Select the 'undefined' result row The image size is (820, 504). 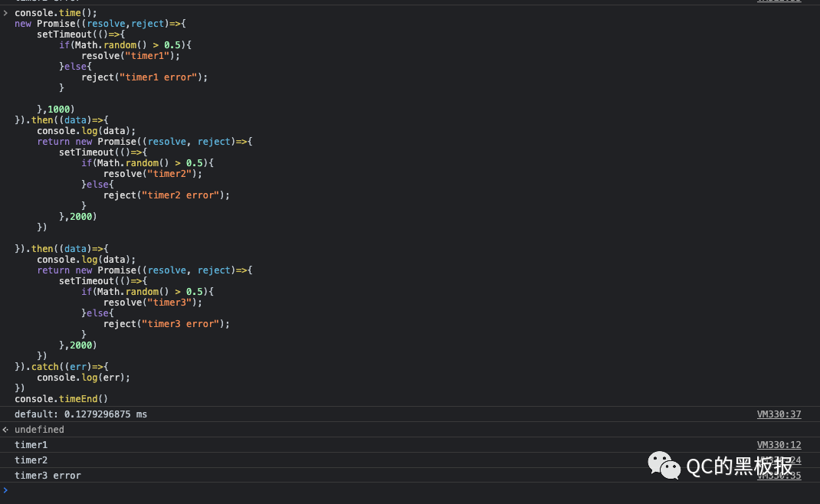tap(410, 429)
